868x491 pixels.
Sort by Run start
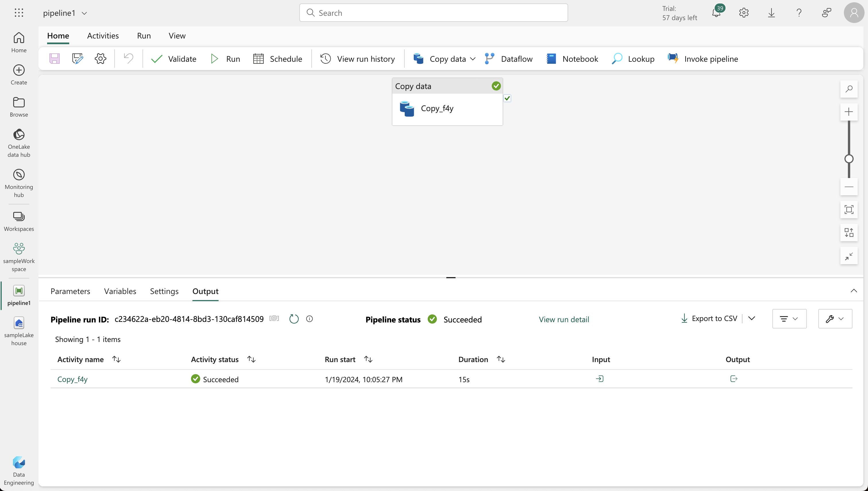tap(368, 359)
